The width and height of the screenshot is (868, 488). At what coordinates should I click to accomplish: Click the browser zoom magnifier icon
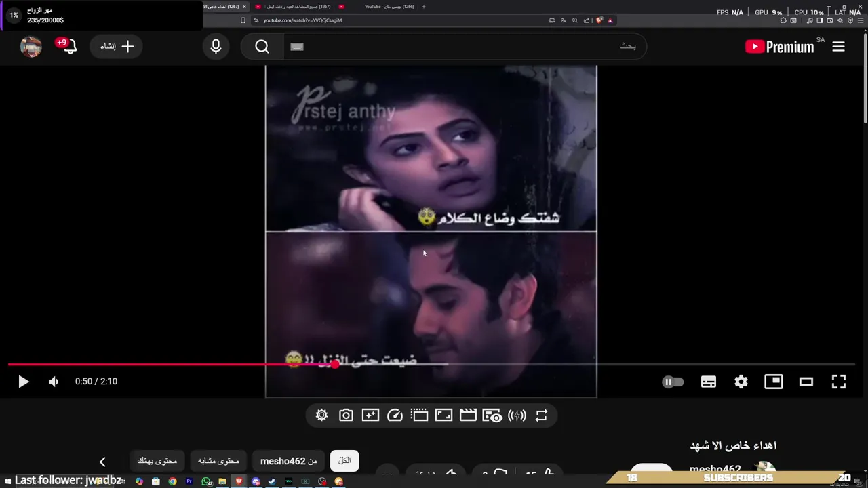(575, 20)
